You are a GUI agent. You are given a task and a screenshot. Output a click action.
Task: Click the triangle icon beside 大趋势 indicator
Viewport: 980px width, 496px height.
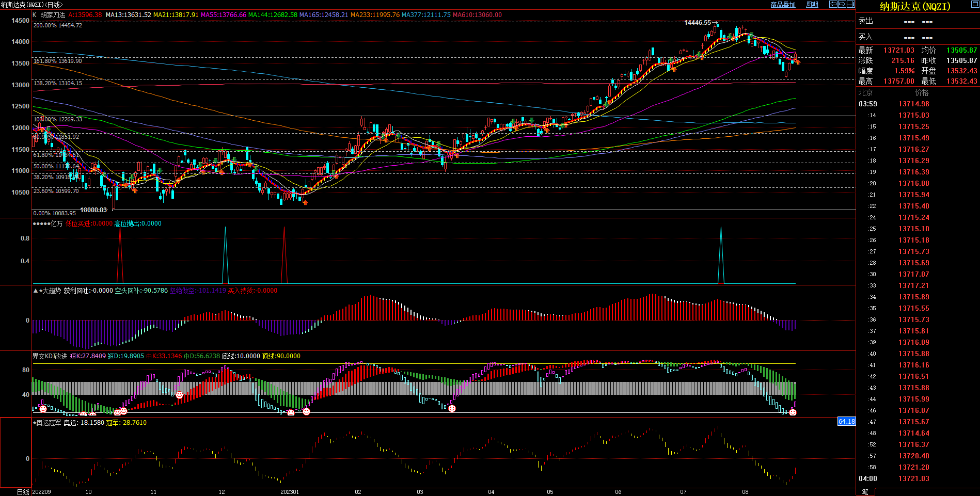pyautogui.click(x=35, y=291)
